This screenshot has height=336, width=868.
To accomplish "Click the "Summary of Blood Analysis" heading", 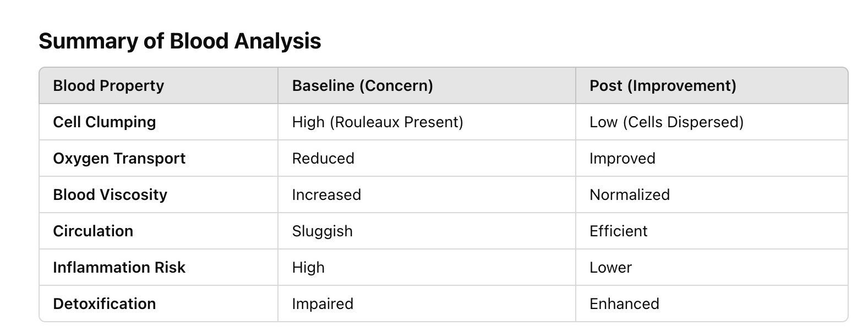I will (179, 41).
